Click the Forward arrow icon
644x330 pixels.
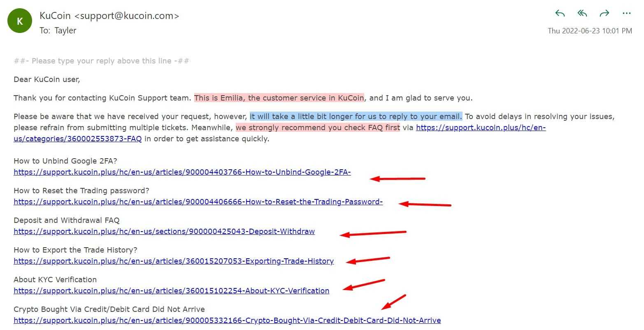[x=604, y=14]
